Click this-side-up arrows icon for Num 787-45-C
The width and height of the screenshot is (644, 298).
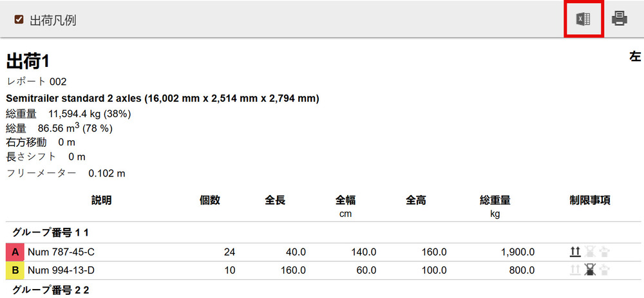point(575,252)
